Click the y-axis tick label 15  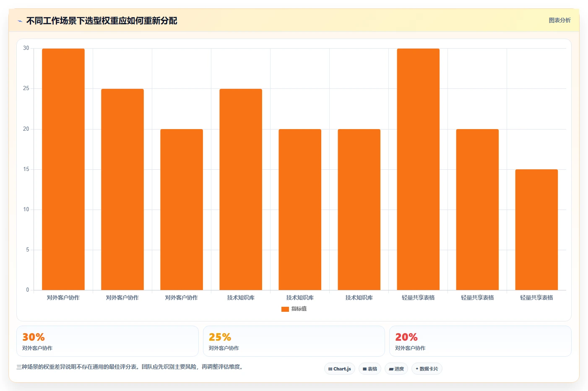tap(26, 169)
